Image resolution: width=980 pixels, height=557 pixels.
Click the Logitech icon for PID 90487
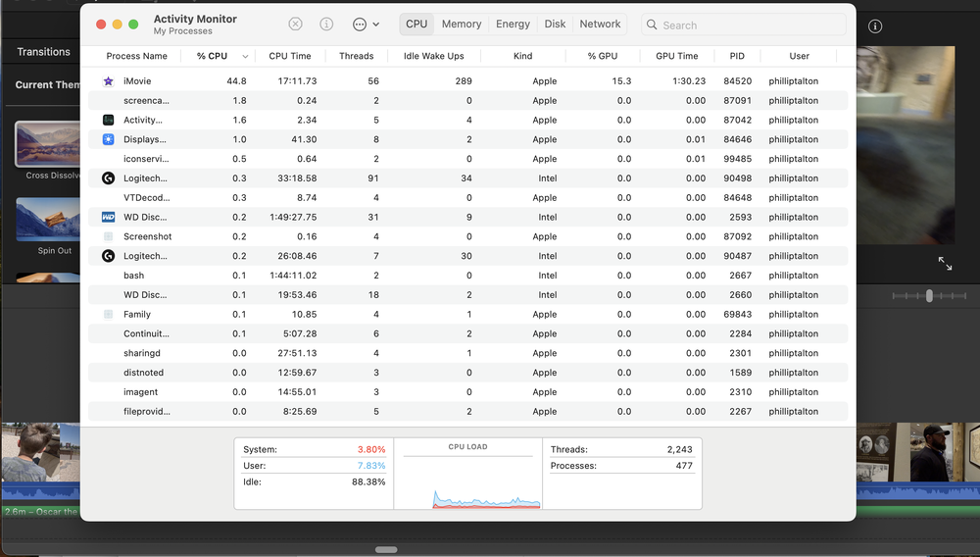pyautogui.click(x=108, y=256)
